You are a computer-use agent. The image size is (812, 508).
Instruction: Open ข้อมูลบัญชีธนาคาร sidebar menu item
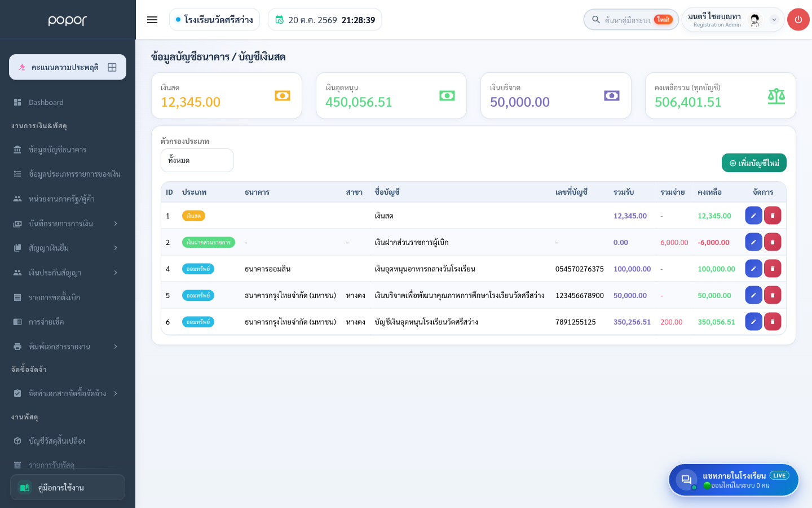click(x=68, y=150)
